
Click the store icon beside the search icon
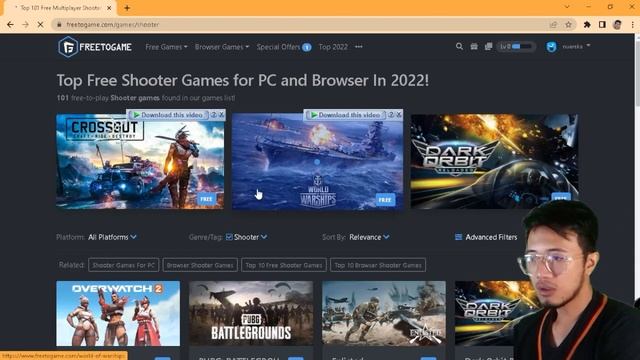474,47
